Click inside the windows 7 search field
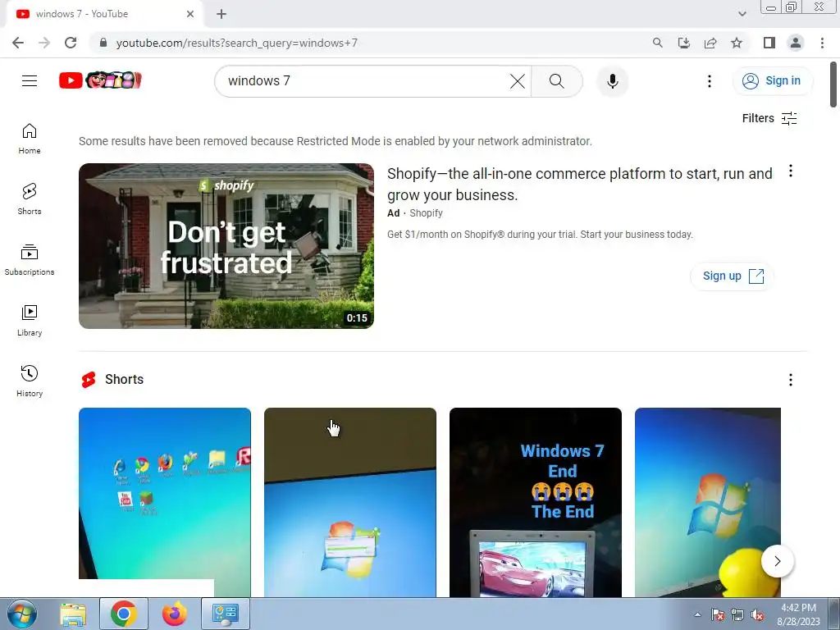 point(364,81)
